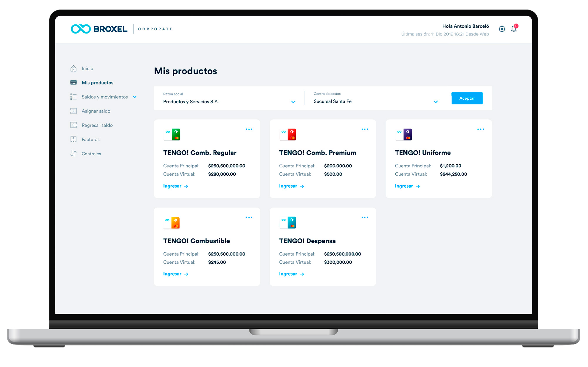This screenshot has width=588, height=367.
Task: Open Saldos y movimientos menu item
Action: (x=105, y=97)
